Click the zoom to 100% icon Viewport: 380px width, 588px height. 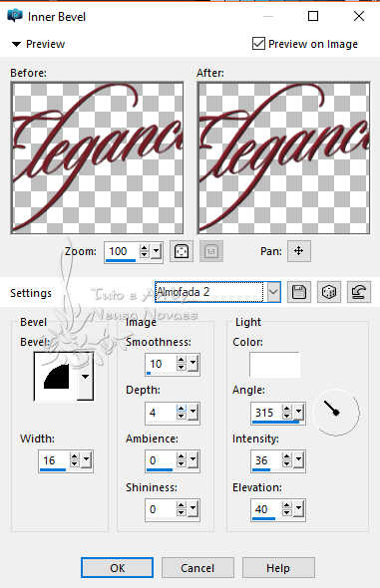211,251
